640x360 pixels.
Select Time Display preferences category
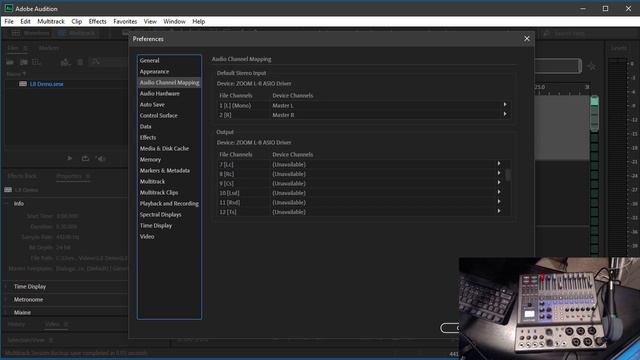[156, 226]
